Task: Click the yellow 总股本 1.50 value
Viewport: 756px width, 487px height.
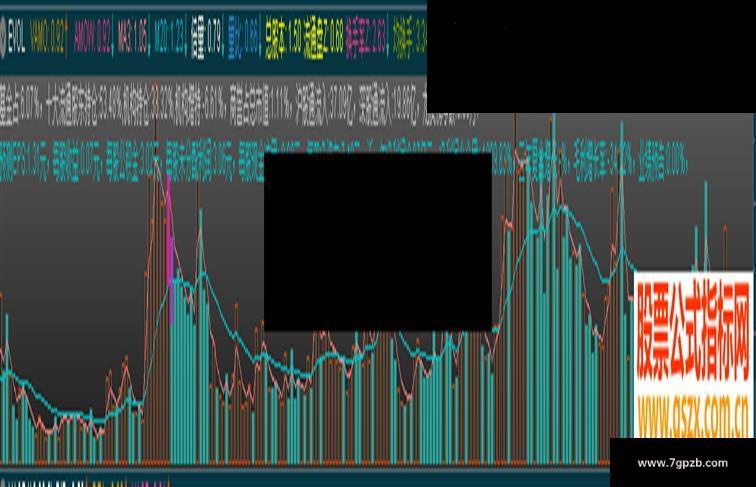Action: pyautogui.click(x=284, y=39)
